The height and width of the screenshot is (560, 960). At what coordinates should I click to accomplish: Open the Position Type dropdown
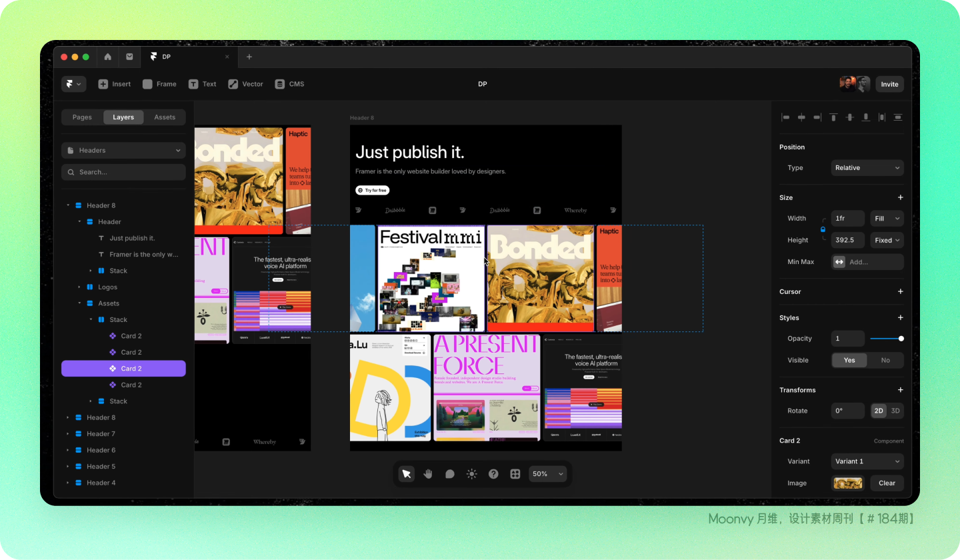[x=867, y=168]
